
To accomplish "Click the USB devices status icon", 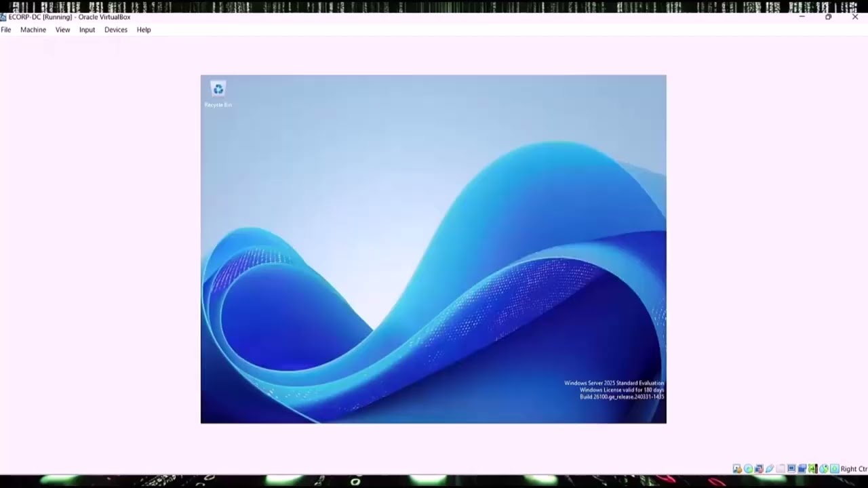I will pos(770,469).
